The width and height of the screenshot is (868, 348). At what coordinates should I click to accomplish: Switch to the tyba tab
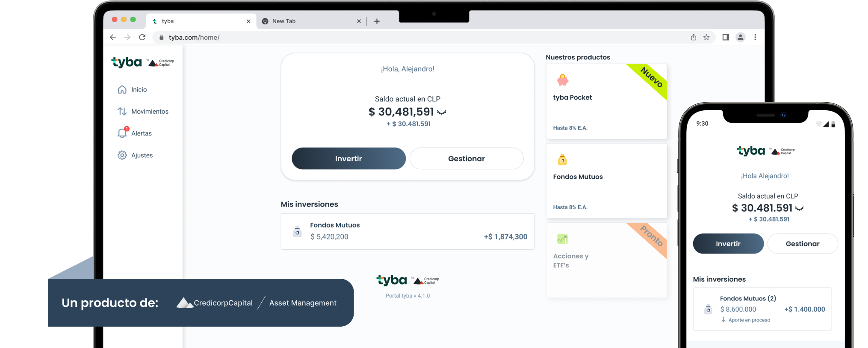201,21
